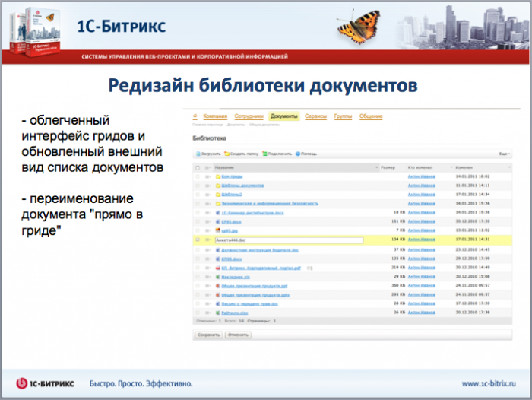Open the Шаблоны документов folder link
This screenshot has height=400, width=532.
point(242,186)
